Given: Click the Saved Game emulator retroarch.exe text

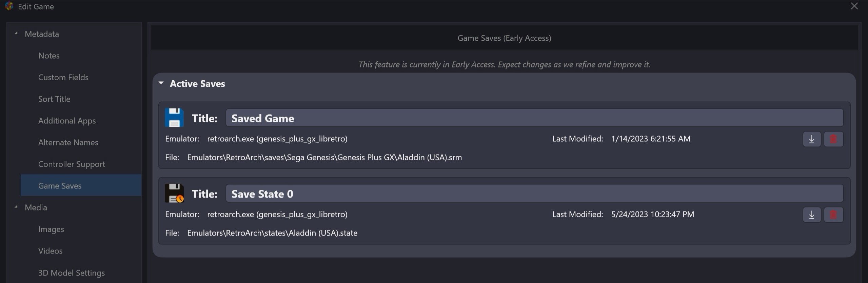Looking at the screenshot, I should coord(277,139).
